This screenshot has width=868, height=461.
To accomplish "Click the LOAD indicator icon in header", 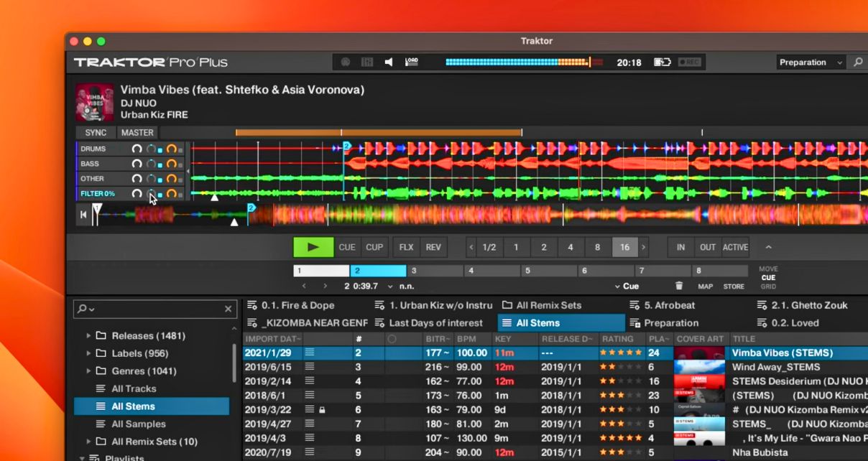I will (412, 62).
